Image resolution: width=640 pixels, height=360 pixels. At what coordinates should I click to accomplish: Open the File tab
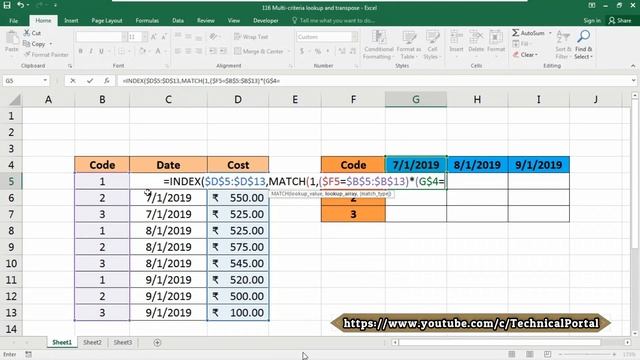click(13, 20)
